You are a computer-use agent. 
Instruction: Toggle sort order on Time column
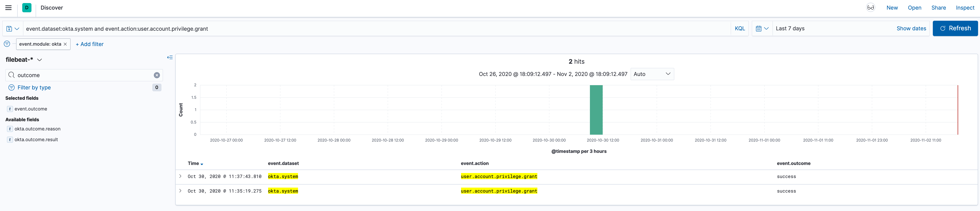point(201,163)
